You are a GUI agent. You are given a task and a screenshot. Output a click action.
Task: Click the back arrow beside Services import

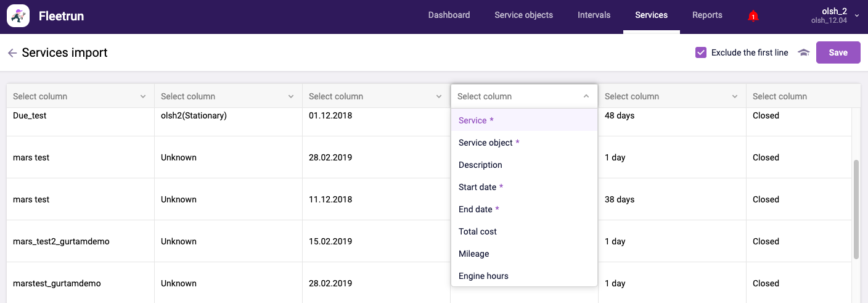(12, 53)
